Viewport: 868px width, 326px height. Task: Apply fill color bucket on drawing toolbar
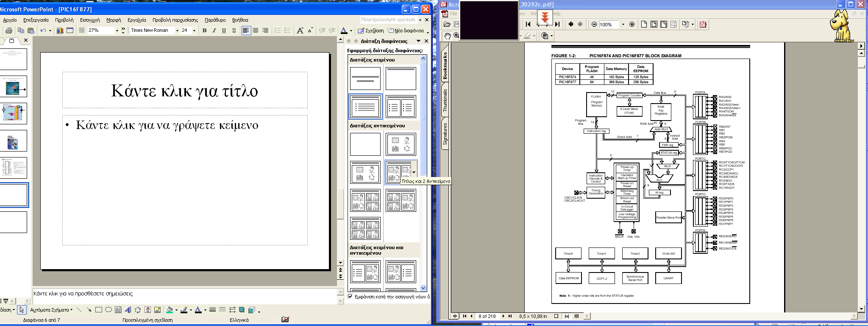[x=170, y=310]
